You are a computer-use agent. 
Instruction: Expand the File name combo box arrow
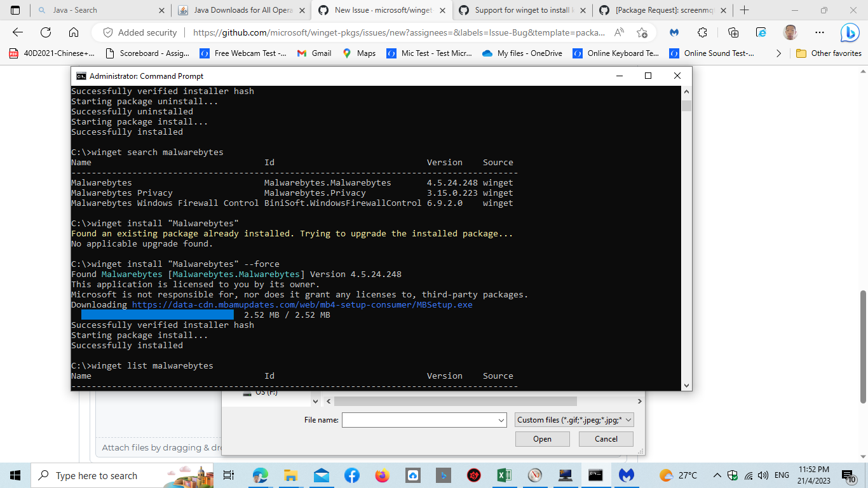pyautogui.click(x=501, y=419)
